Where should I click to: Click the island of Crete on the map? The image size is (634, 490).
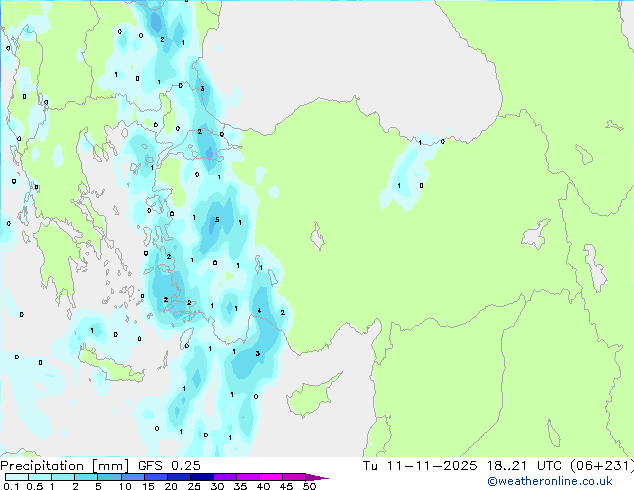(x=110, y=367)
